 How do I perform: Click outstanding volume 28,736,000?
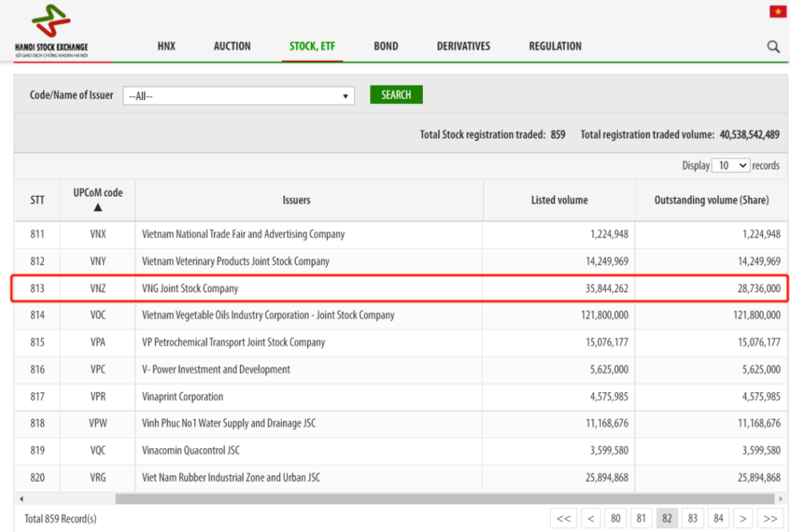(759, 288)
